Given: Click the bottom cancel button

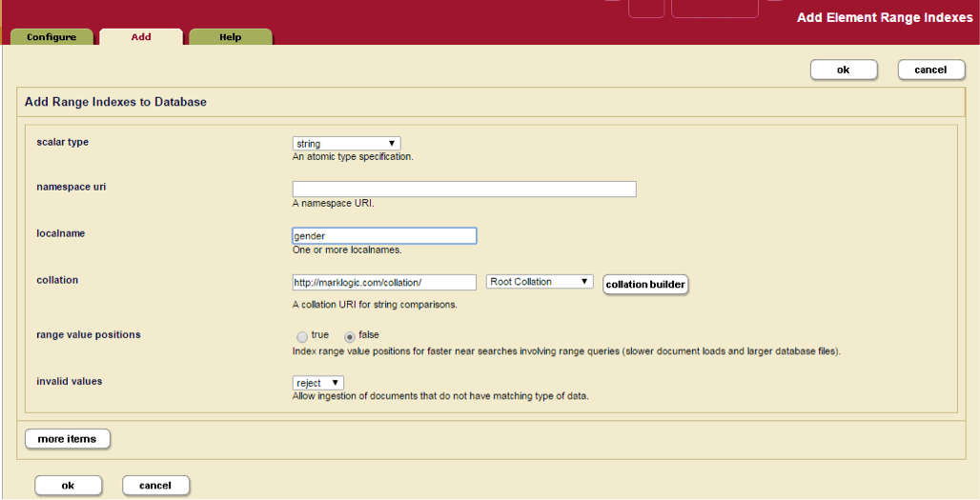Looking at the screenshot, I should [x=155, y=486].
